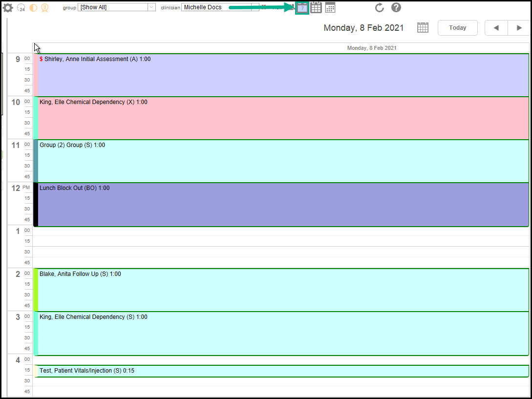Screen dimensions: 532x399
Task: Select the Lunch Block Out entry
Action: pyautogui.click(x=283, y=205)
